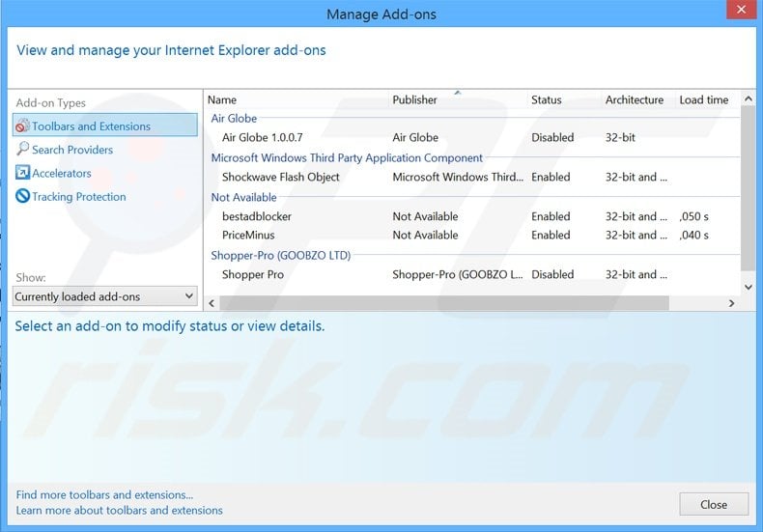The width and height of the screenshot is (763, 532).
Task: Collapse the Shopper-Pro (GOOBZO LTD) group header
Action: (x=280, y=255)
